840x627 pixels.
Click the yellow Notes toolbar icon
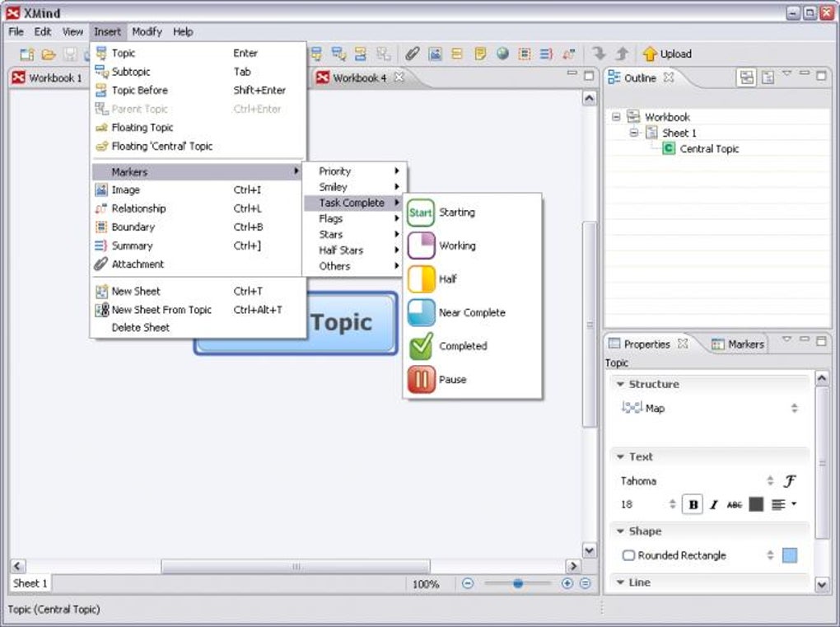[x=480, y=54]
